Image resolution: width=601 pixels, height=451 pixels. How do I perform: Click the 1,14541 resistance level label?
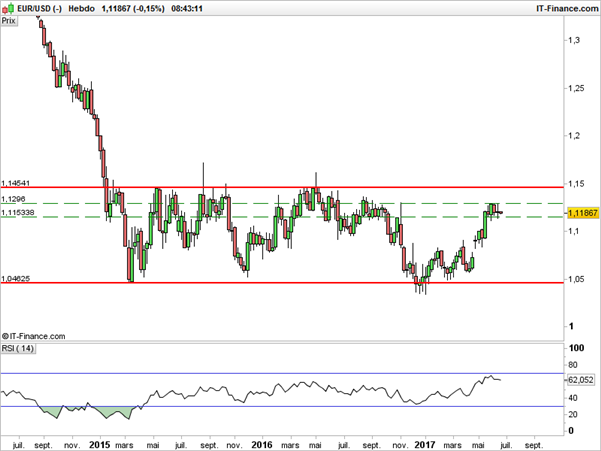click(x=16, y=184)
